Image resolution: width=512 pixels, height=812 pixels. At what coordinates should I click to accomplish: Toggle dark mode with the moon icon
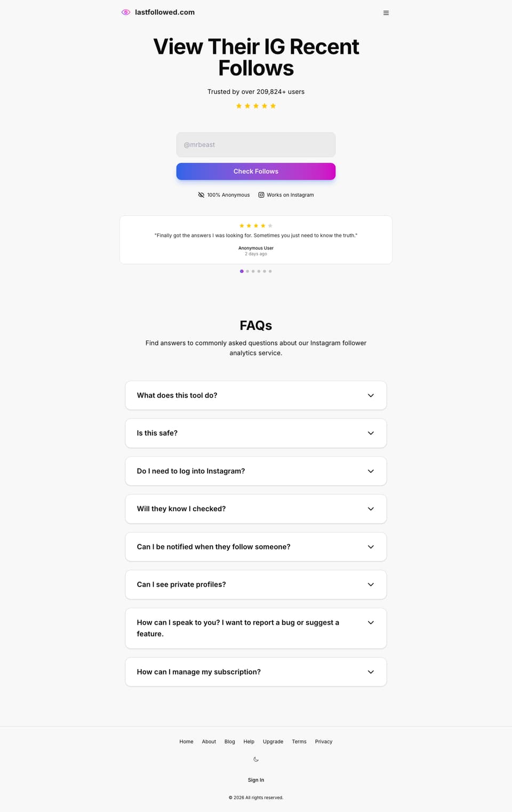click(x=256, y=759)
